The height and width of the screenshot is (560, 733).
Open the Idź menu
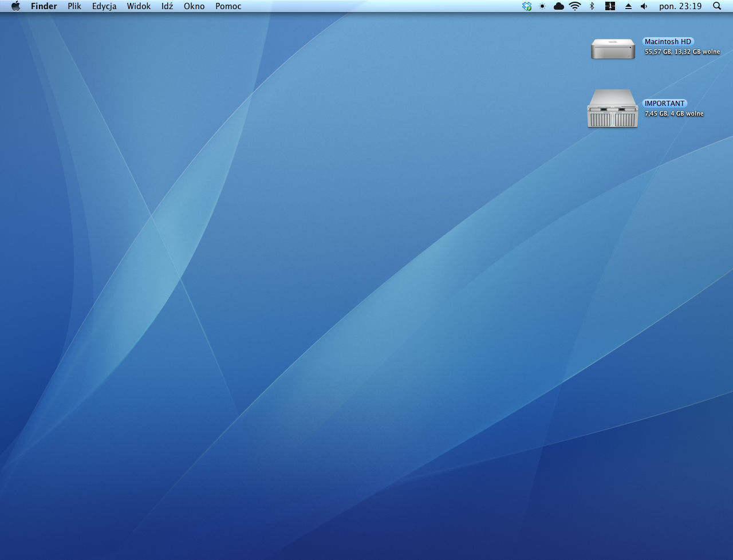click(167, 6)
